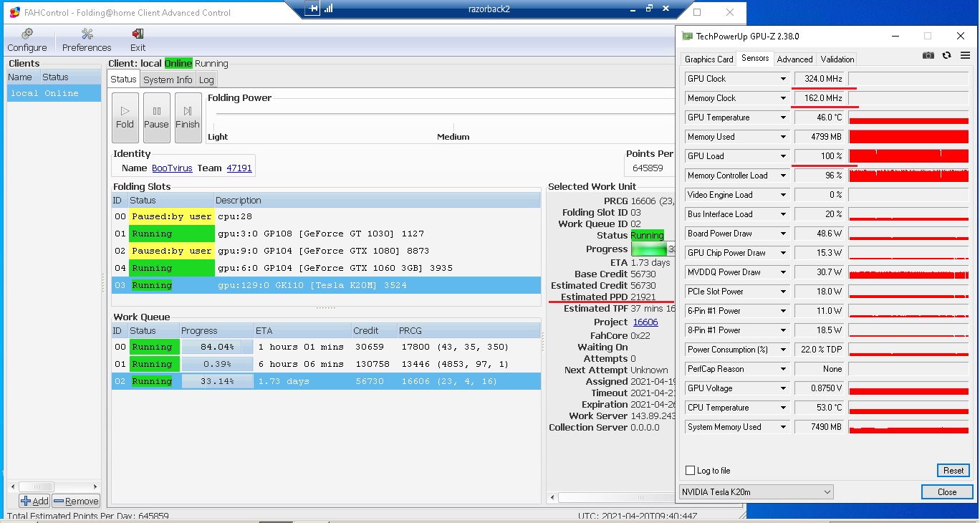Select the Sensors tab in GPU-Z
The image size is (980, 523).
[x=755, y=58]
